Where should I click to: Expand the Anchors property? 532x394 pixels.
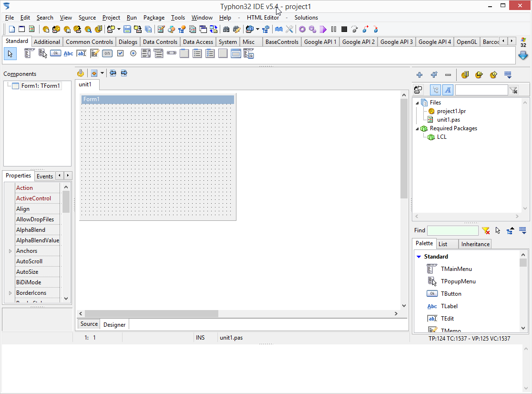tap(10, 251)
